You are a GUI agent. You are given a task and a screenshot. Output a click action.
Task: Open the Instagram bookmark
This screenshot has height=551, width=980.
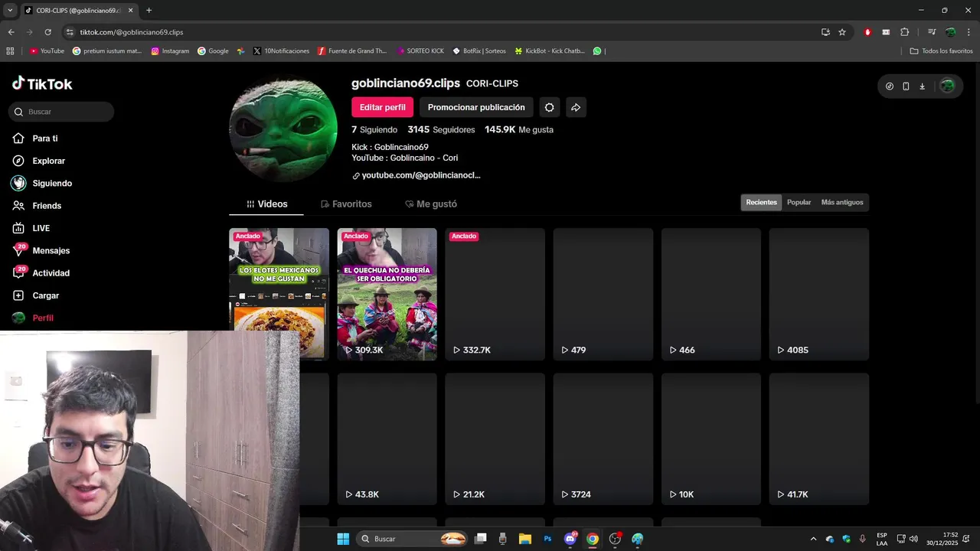coord(170,51)
